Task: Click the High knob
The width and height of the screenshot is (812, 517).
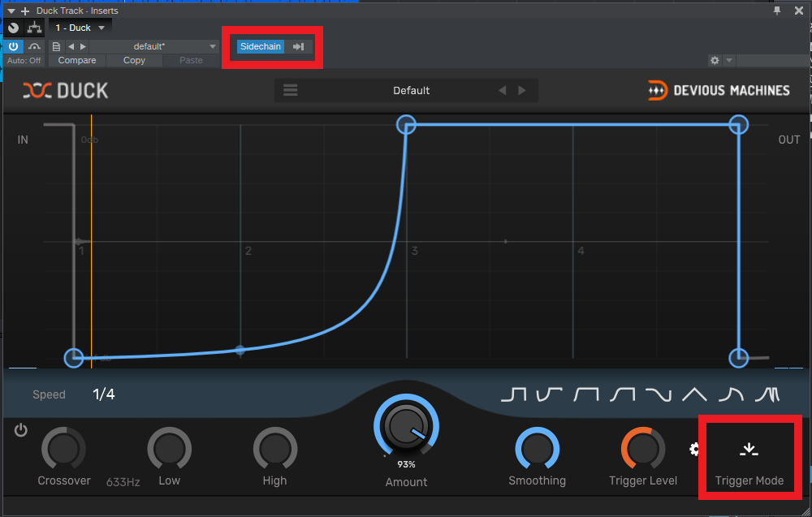Action: (x=275, y=449)
